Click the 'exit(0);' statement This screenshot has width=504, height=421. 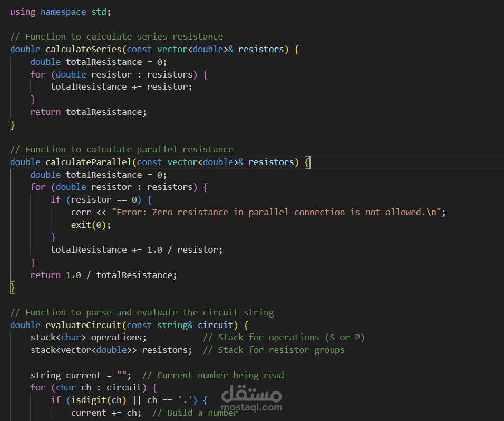[91, 225]
